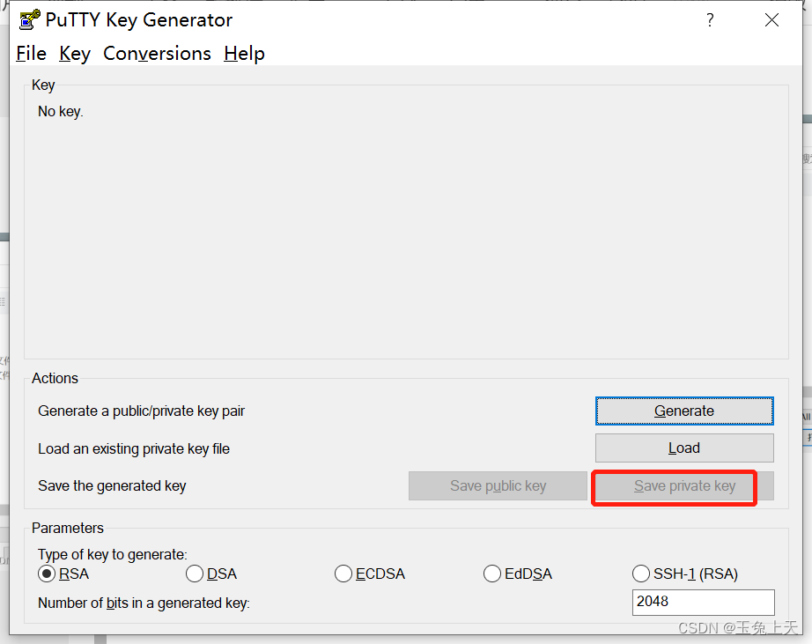
Task: Select the EdDSA key type
Action: tap(492, 574)
